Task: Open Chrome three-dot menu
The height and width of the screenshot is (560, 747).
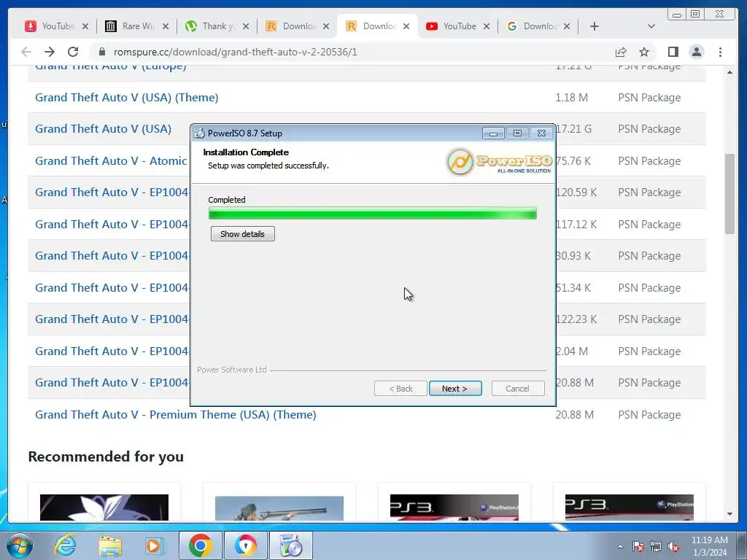Action: [x=720, y=52]
